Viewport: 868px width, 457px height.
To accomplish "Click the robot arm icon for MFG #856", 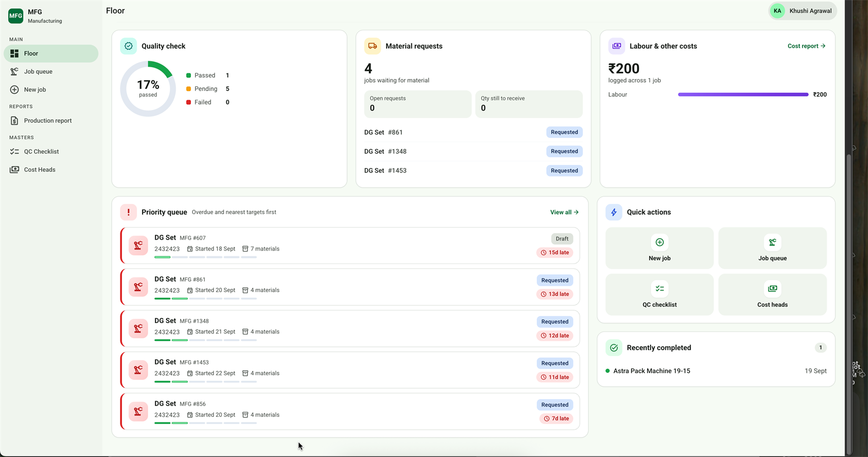I will [x=138, y=411].
